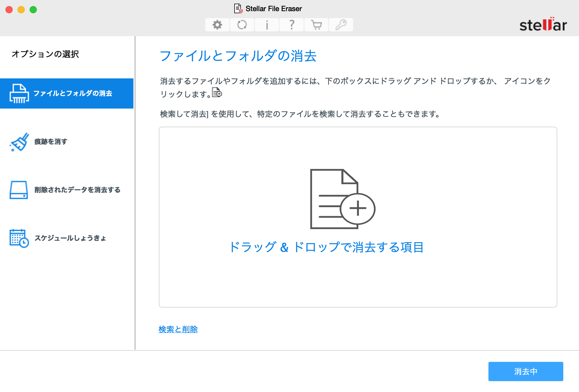
Task: Close the window with the red button
Action: point(9,10)
